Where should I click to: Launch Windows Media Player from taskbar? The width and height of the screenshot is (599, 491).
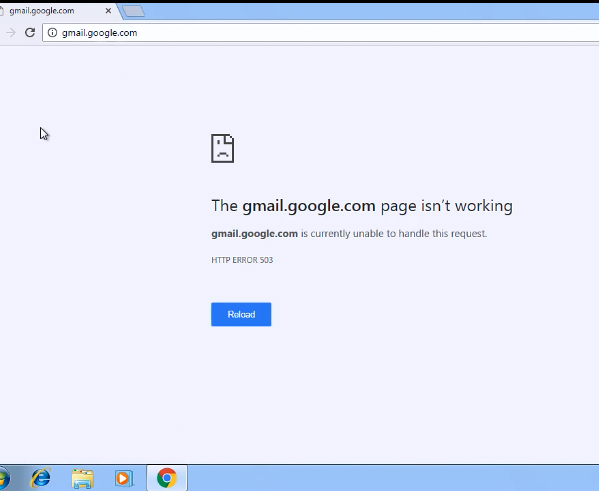pyautogui.click(x=123, y=478)
